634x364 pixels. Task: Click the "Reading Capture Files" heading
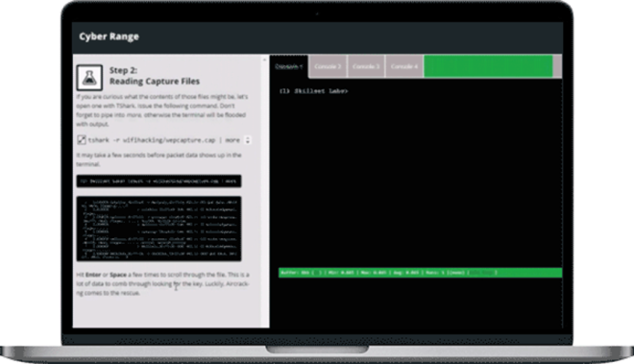coord(155,82)
